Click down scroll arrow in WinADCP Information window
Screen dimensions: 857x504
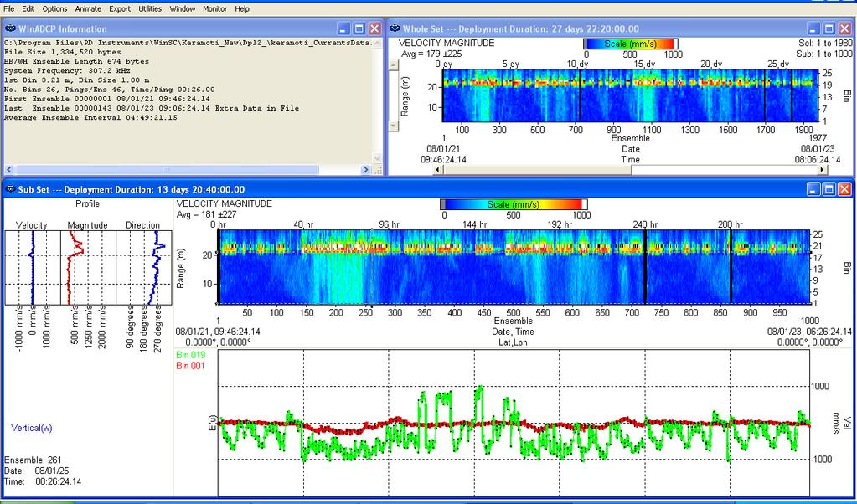[x=377, y=158]
